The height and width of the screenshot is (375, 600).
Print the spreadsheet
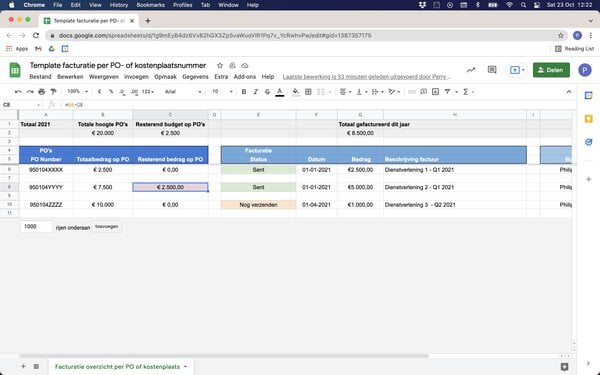coord(42,92)
